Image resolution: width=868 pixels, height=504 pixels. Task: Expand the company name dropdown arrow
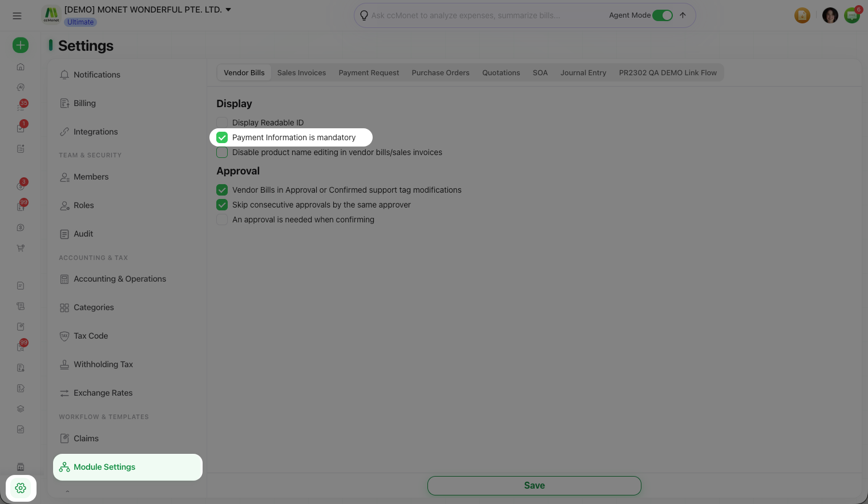[x=228, y=10]
